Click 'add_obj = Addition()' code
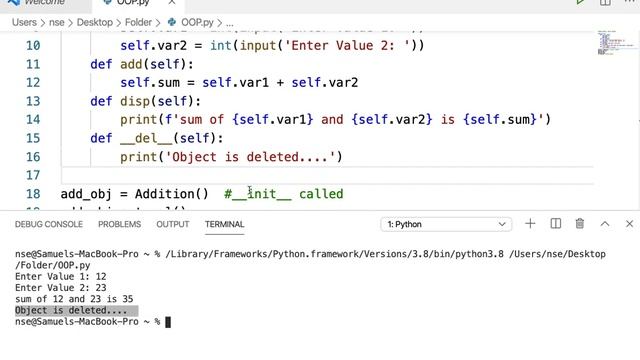 (x=134, y=194)
